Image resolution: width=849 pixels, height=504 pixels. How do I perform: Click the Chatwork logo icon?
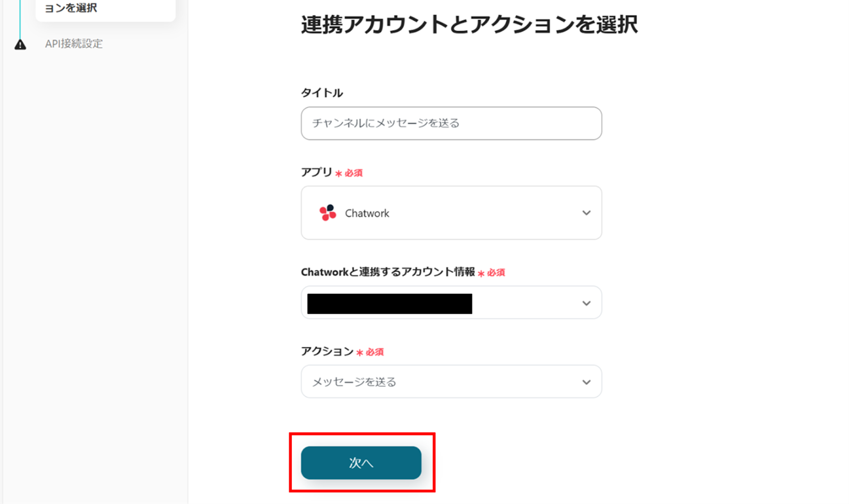[x=327, y=213]
